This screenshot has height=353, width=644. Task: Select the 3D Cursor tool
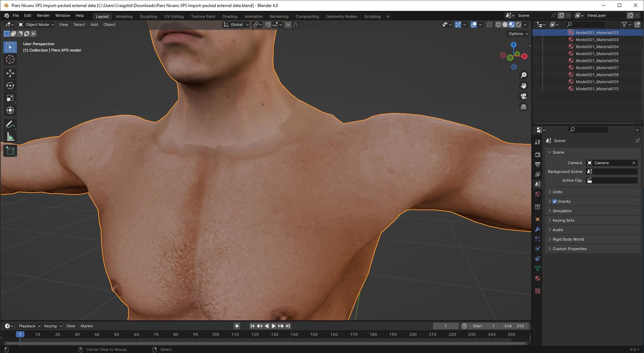(x=10, y=59)
